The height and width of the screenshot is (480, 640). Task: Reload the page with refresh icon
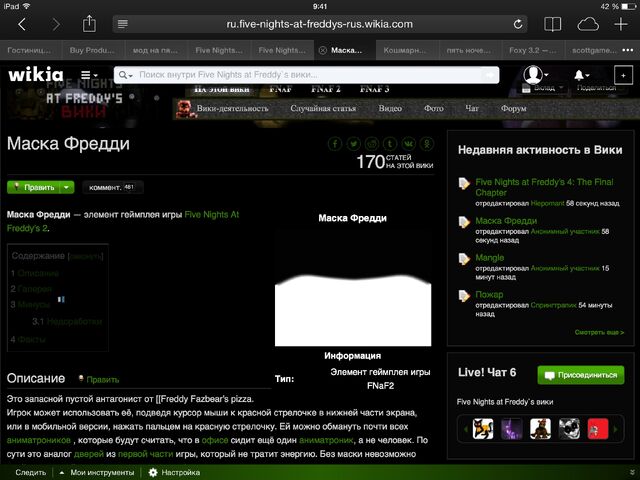click(518, 24)
